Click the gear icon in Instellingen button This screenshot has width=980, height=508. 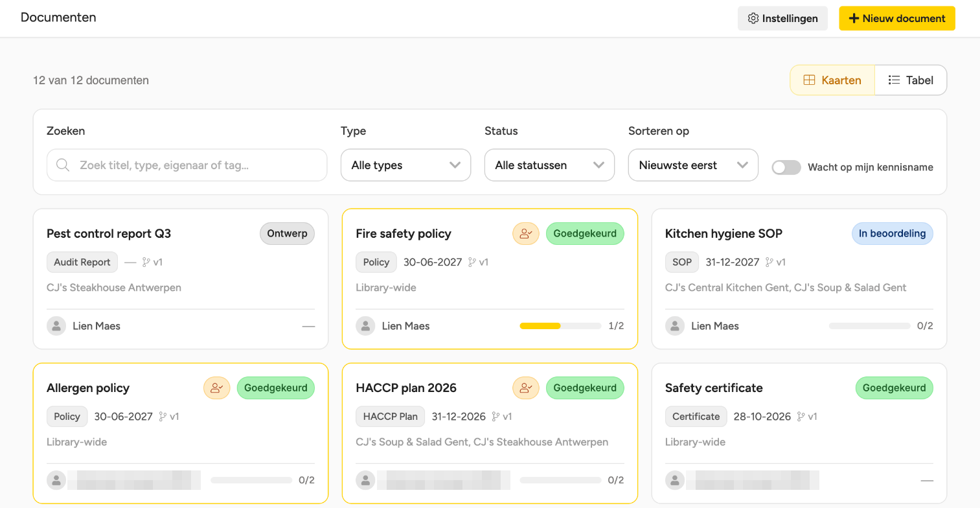pyautogui.click(x=753, y=19)
